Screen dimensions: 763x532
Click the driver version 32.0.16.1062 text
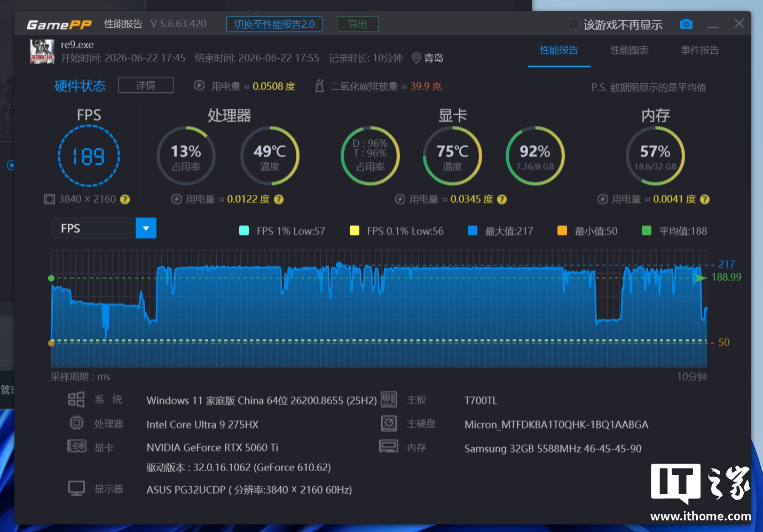point(239,467)
